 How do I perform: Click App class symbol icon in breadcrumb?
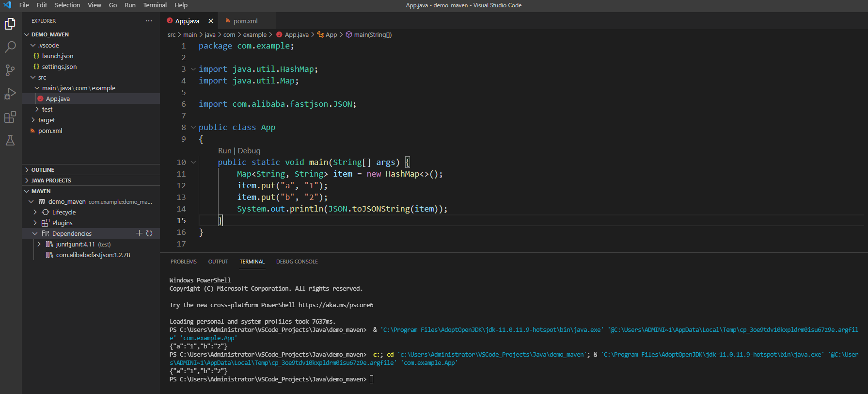[320, 34]
